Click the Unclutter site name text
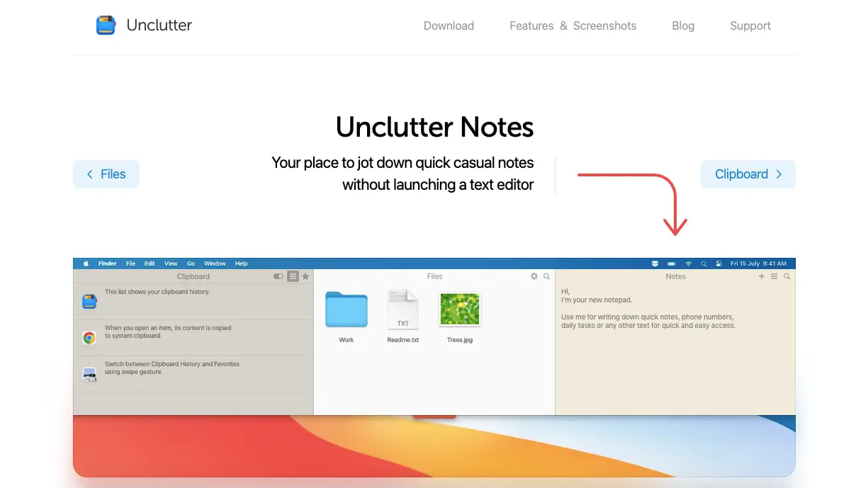868x488 pixels. [159, 25]
